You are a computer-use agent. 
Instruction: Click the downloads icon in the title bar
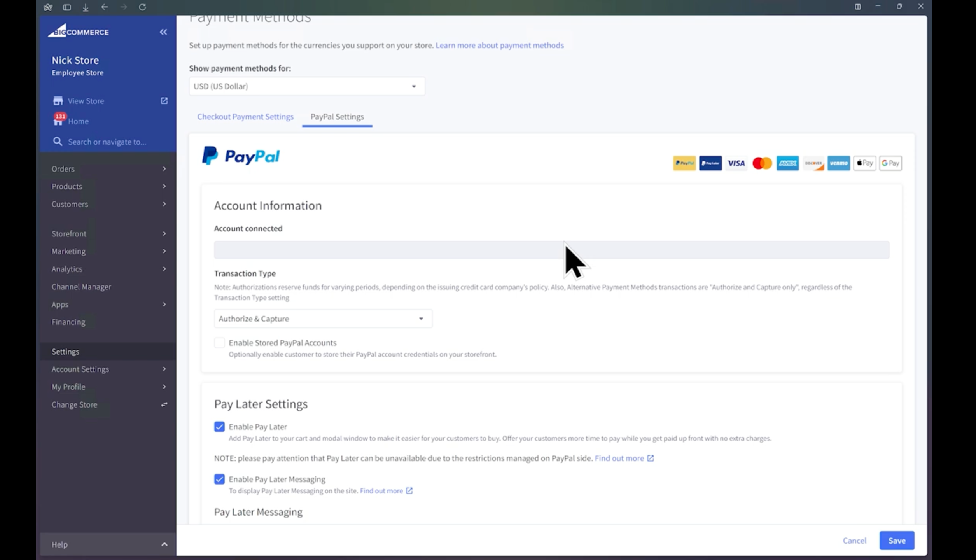[86, 7]
